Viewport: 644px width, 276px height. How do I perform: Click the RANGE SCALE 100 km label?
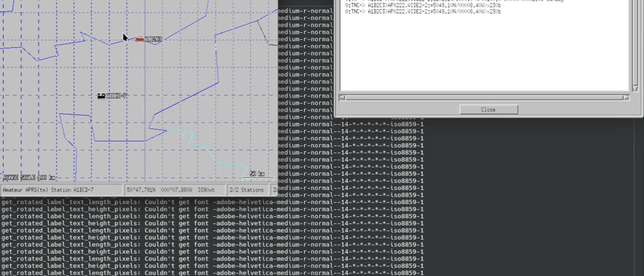click(x=29, y=178)
